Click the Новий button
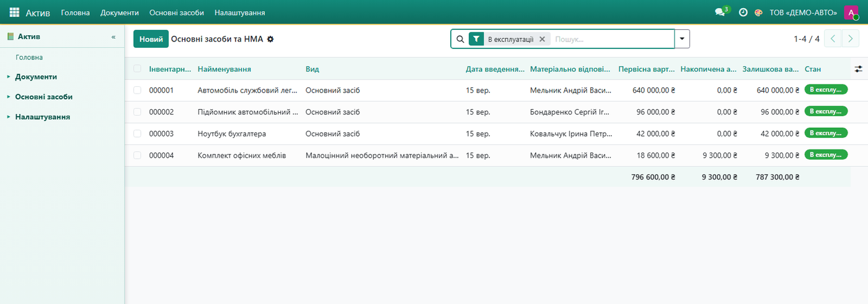Viewport: 868px width, 304px height. 151,39
